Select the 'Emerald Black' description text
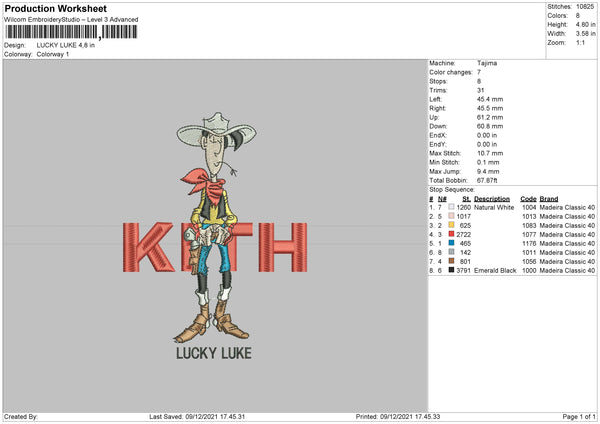 pos(495,271)
